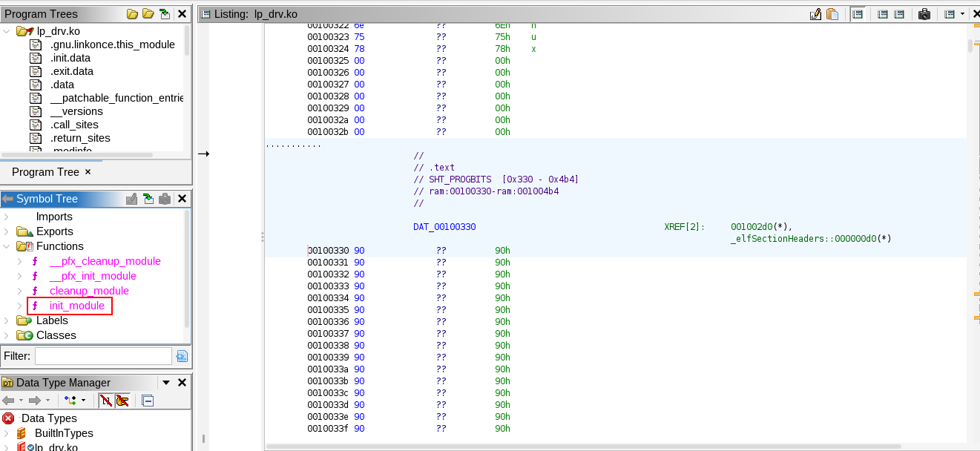Screen dimensions: 980x451
Task: Expand __pfx_cleanup_module function
Action: [x=20, y=261]
